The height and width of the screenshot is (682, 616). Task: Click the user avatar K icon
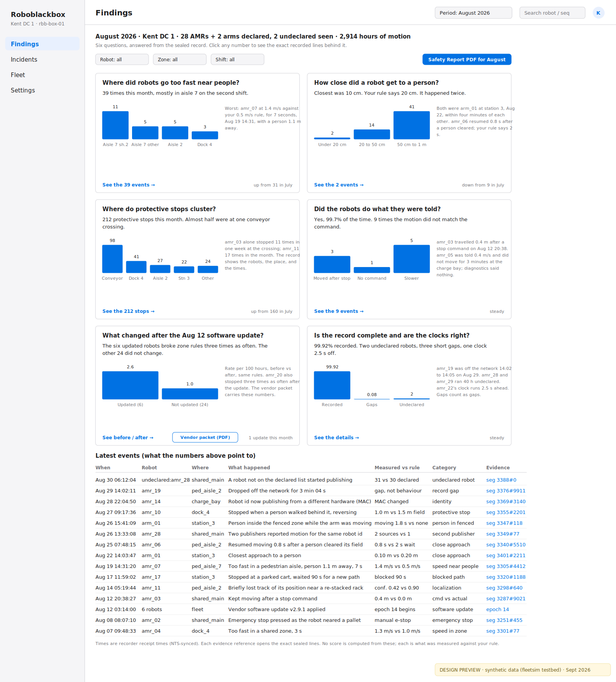point(598,13)
